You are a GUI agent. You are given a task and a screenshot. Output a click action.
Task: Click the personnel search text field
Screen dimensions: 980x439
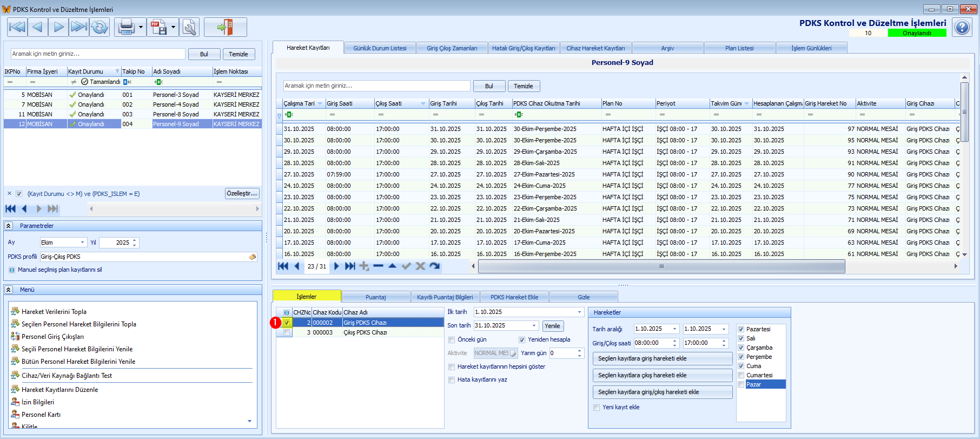98,54
